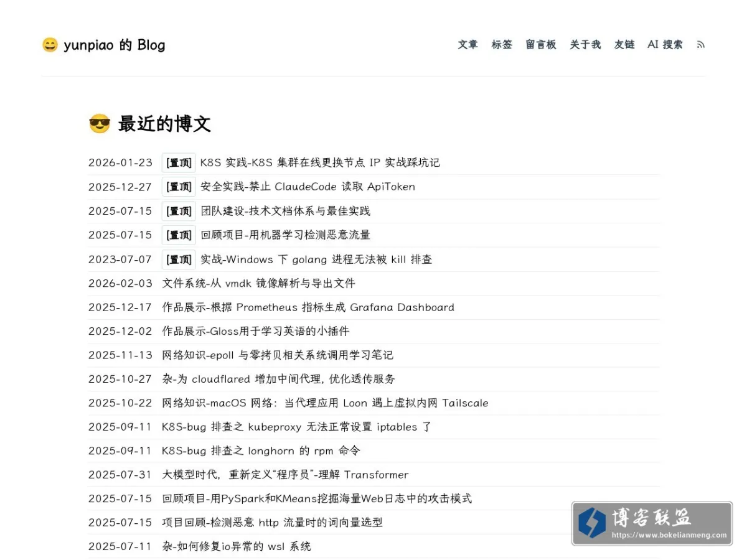Open the 关于我 page
This screenshot has width=747, height=560.
[585, 45]
